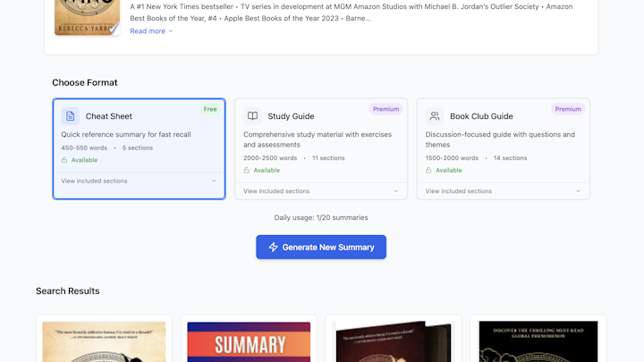Image resolution: width=644 pixels, height=362 pixels.
Task: Click the 'Search Results' heading
Action: pos(68,291)
